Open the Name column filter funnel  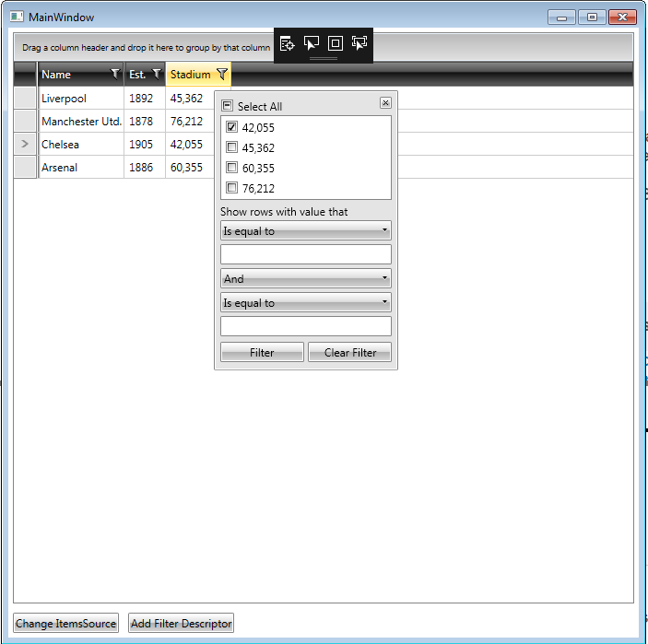(x=115, y=74)
